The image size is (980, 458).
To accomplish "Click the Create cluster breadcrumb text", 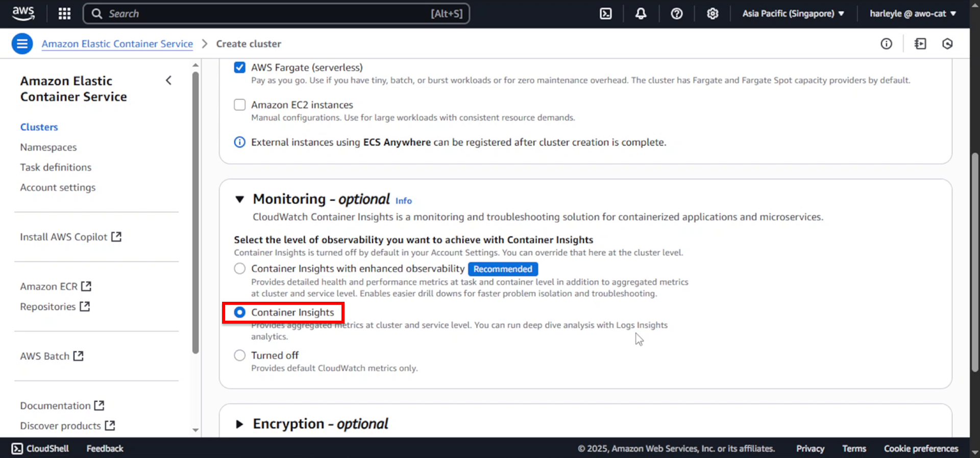I will tap(249, 44).
